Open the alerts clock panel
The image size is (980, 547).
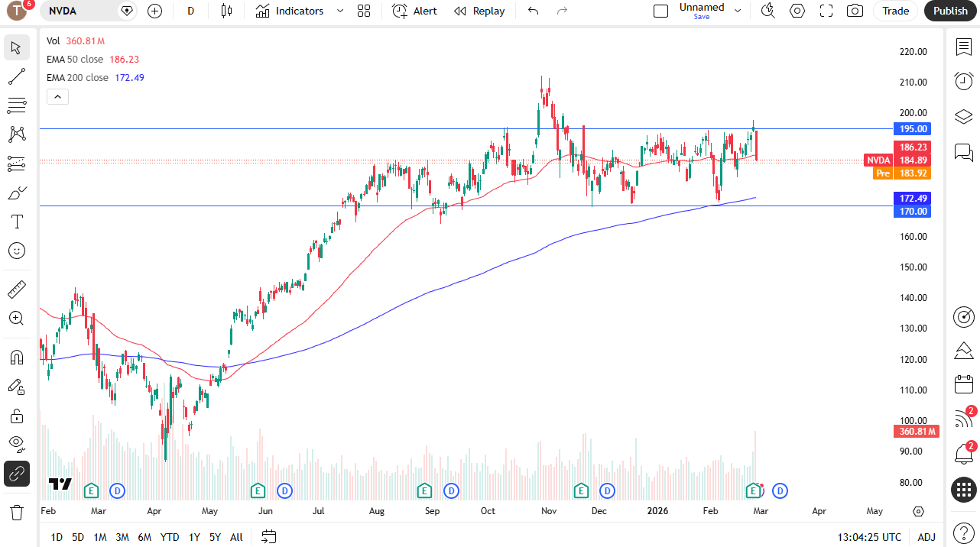coord(963,81)
